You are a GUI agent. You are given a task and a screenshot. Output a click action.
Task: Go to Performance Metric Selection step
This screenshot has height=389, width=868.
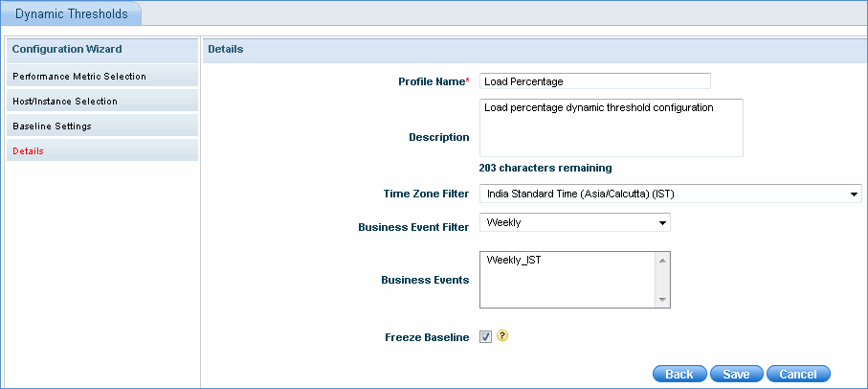(79, 76)
